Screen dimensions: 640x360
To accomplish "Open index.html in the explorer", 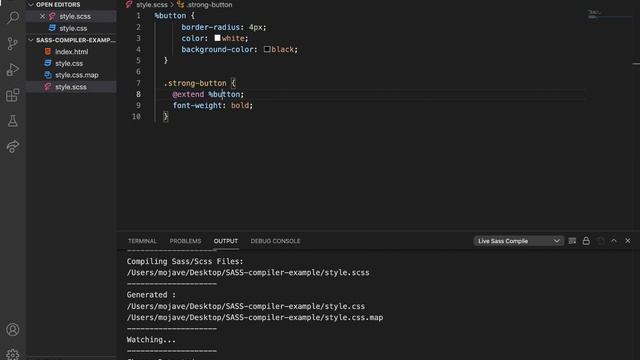I will (x=71, y=52).
